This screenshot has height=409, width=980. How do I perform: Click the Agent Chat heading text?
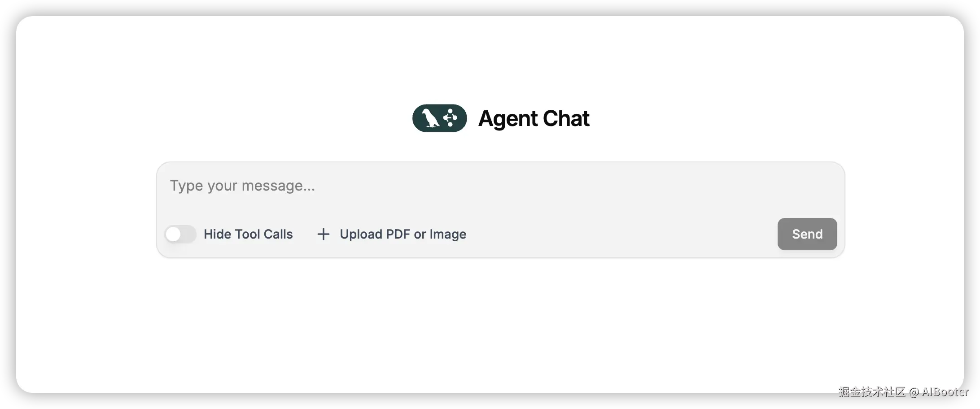point(534,119)
